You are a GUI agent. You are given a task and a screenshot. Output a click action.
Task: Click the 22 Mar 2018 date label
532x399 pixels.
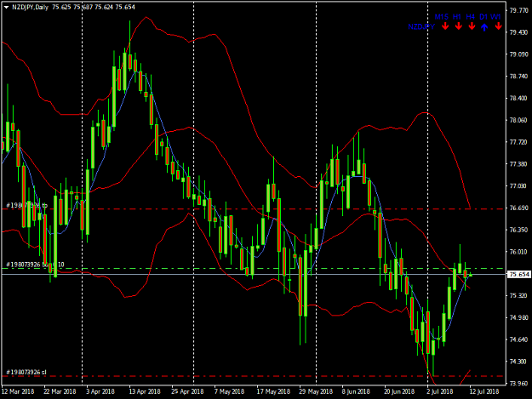point(60,391)
